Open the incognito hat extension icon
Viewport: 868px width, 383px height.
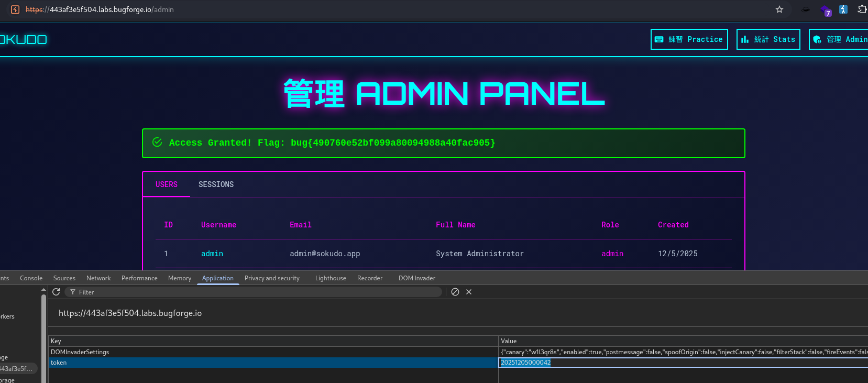coord(806,9)
